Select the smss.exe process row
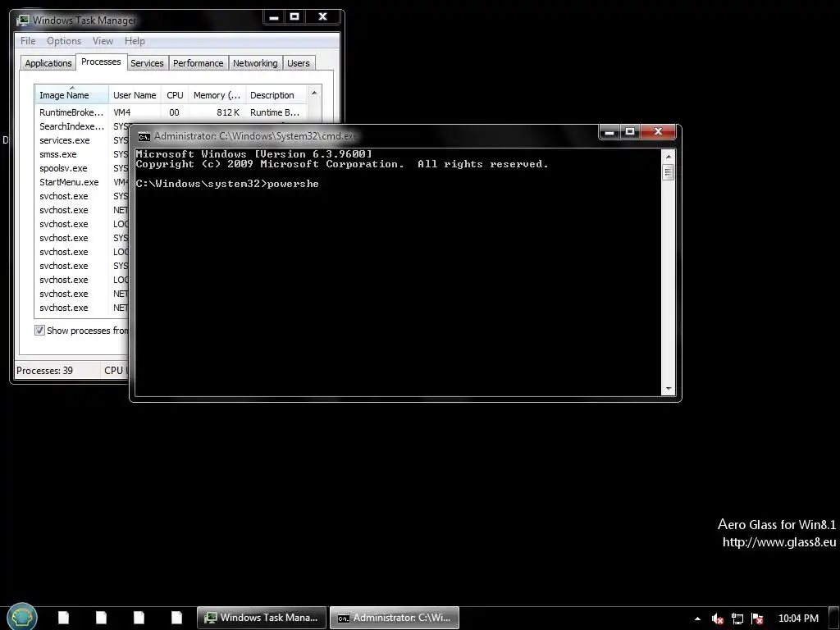This screenshot has width=840, height=630. coord(83,154)
